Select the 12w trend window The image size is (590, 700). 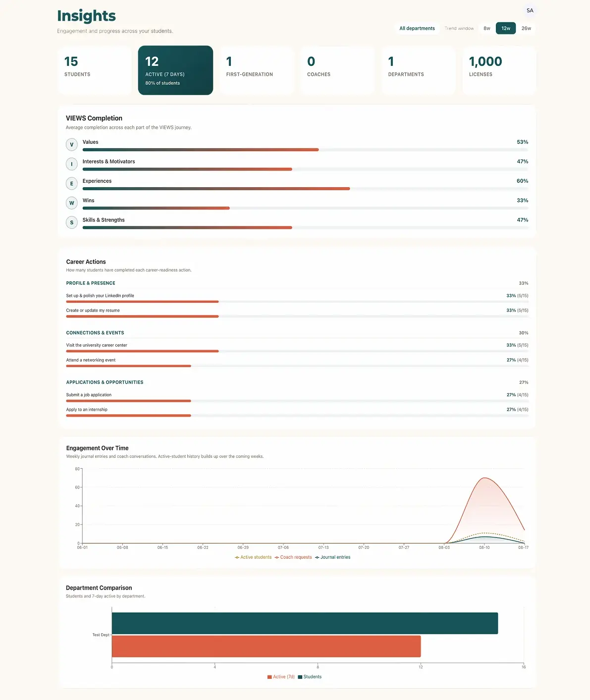(x=506, y=28)
